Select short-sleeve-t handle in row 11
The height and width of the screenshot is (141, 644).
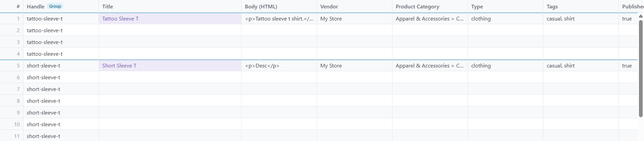point(61,136)
